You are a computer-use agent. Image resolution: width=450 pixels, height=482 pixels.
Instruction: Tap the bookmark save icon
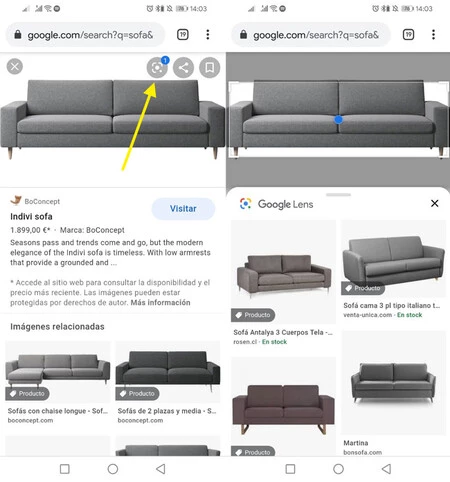click(210, 68)
